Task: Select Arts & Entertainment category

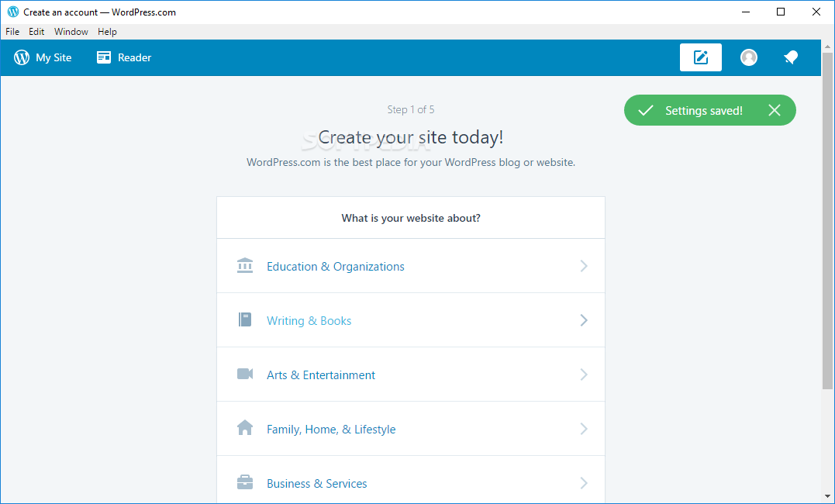Action: (x=411, y=375)
